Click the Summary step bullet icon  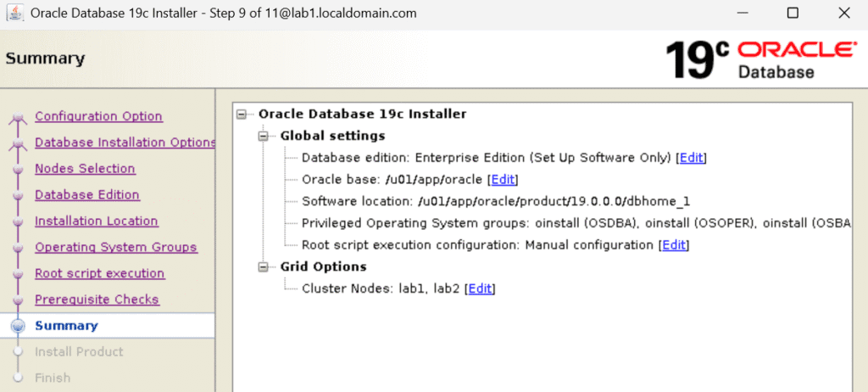(19, 326)
